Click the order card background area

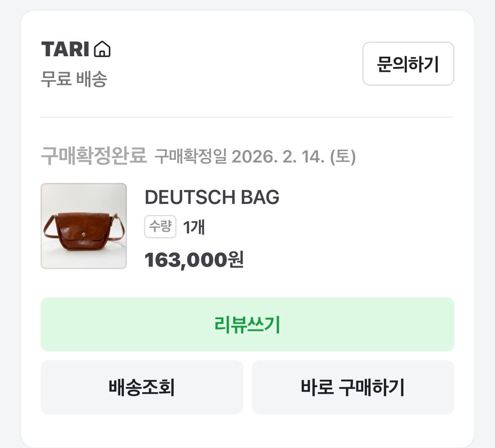pyautogui.click(x=247, y=281)
